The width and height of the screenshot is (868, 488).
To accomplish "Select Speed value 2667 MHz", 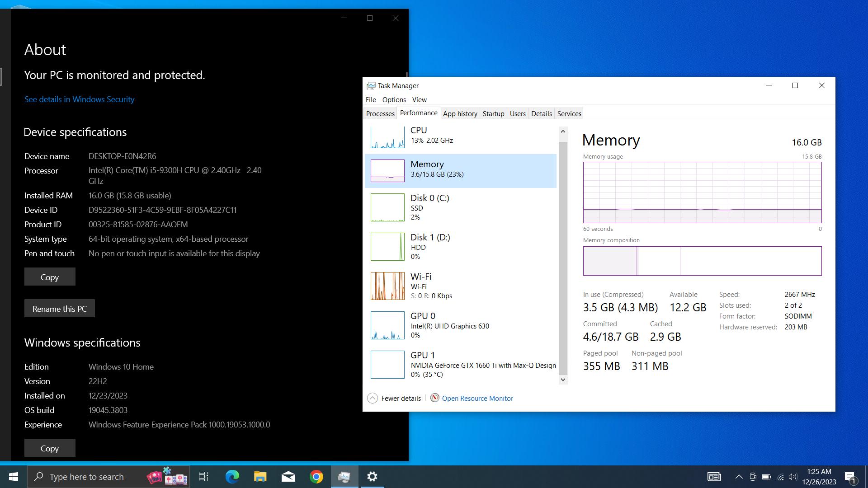I will pos(800,295).
